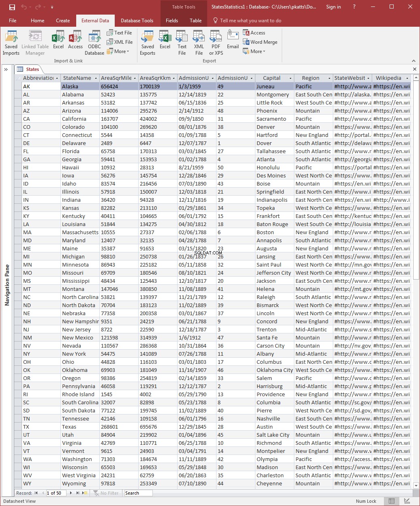Go to next record
Image resolution: width=420 pixels, height=506 pixels.
[x=71, y=493]
